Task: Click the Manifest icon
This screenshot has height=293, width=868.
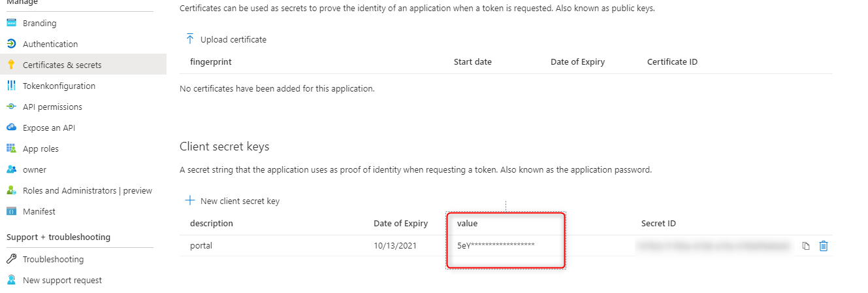Action: coord(11,211)
